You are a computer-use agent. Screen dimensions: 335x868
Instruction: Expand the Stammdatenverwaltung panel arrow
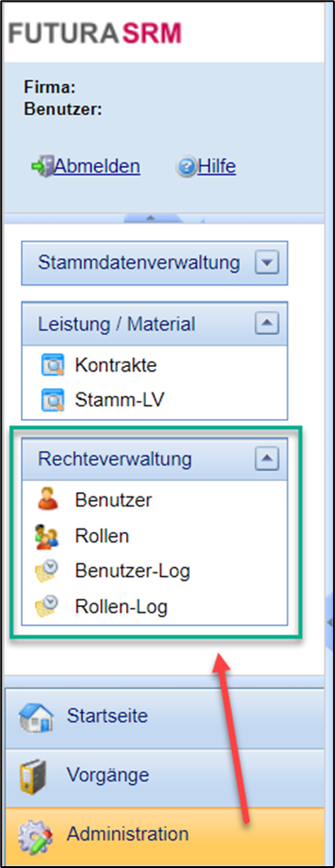coord(267,263)
